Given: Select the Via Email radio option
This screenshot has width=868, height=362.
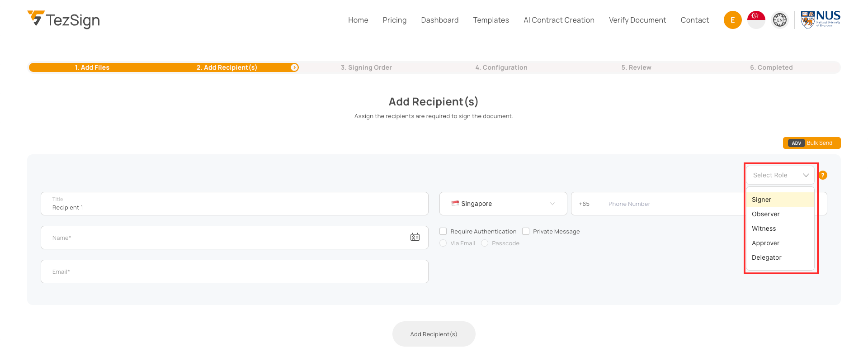Looking at the screenshot, I should [x=443, y=243].
